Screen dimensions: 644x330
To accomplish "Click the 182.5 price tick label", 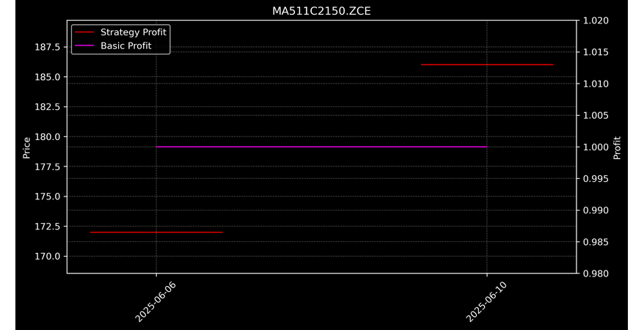I will pos(47,107).
